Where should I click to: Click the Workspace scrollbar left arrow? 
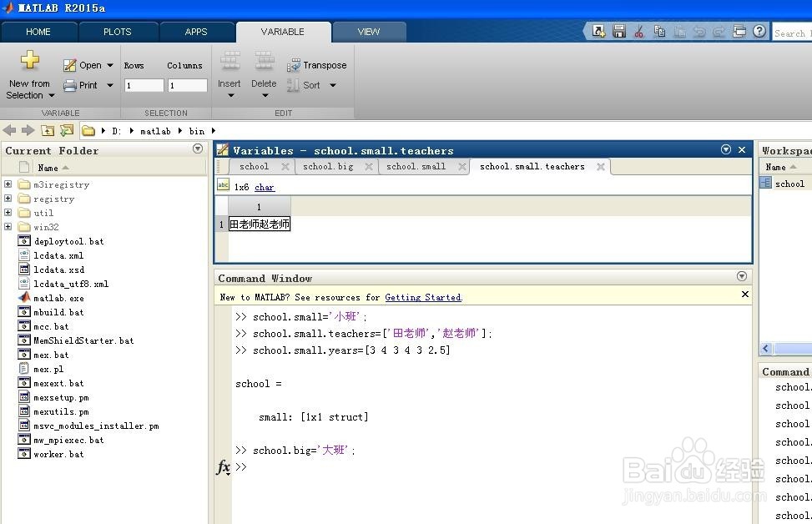click(766, 349)
